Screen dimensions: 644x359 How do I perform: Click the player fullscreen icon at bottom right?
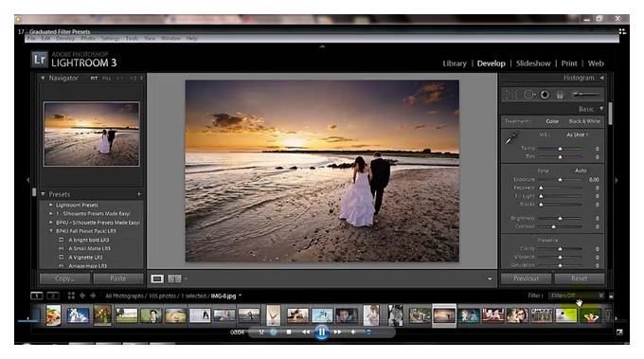[x=619, y=332]
